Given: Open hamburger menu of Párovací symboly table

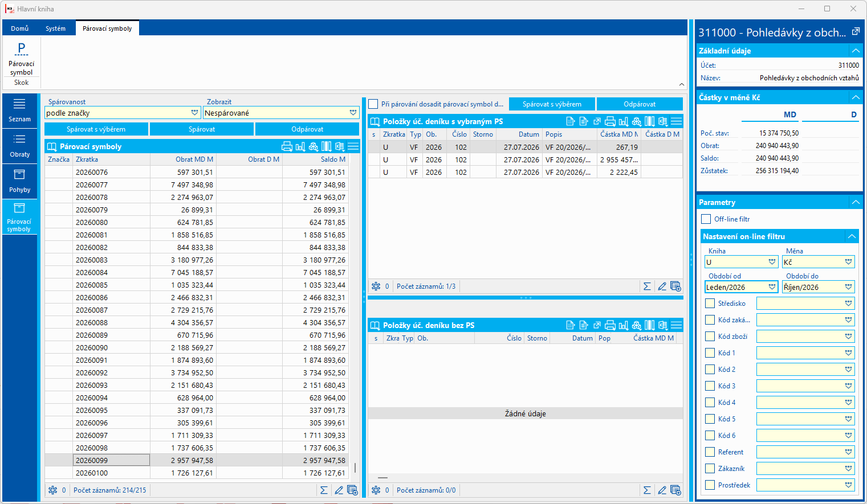Looking at the screenshot, I should pyautogui.click(x=353, y=146).
